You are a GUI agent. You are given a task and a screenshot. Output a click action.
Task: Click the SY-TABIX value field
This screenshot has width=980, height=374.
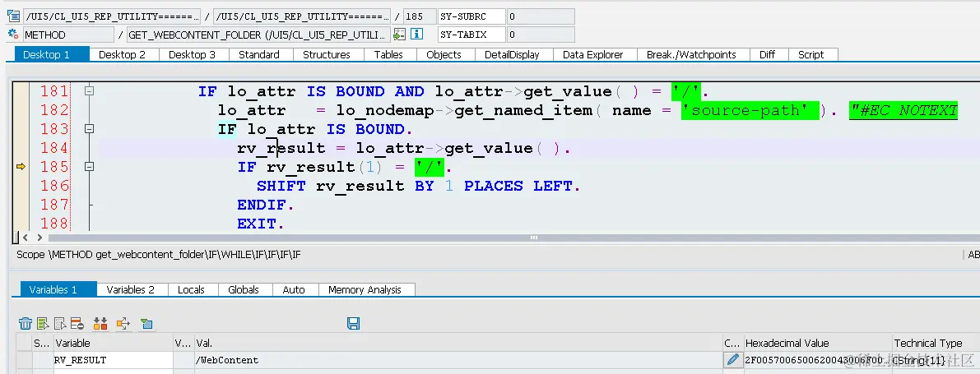[541, 35]
